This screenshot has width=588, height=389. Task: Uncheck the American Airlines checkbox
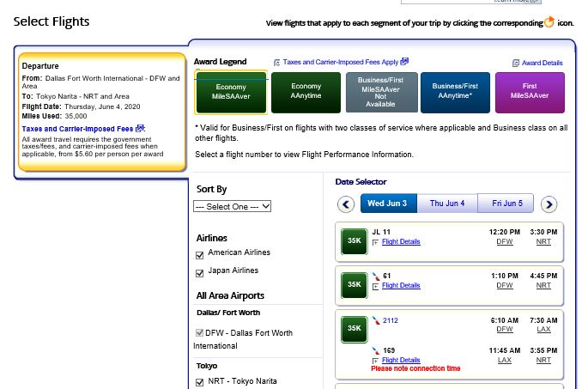pos(199,255)
